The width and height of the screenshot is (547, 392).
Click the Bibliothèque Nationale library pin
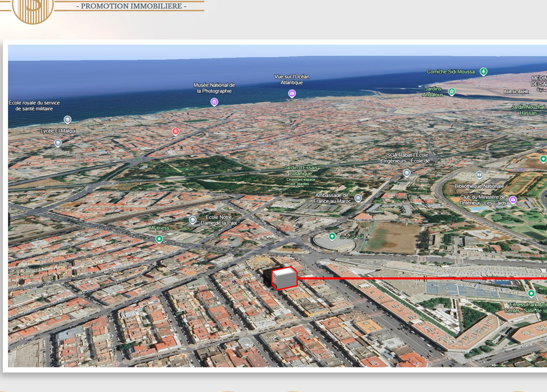click(x=479, y=175)
